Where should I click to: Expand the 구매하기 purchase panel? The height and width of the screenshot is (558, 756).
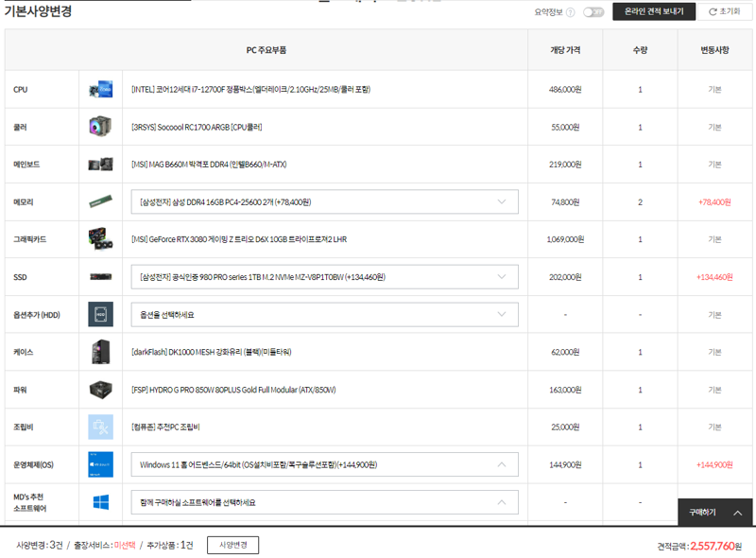pyautogui.click(x=715, y=513)
